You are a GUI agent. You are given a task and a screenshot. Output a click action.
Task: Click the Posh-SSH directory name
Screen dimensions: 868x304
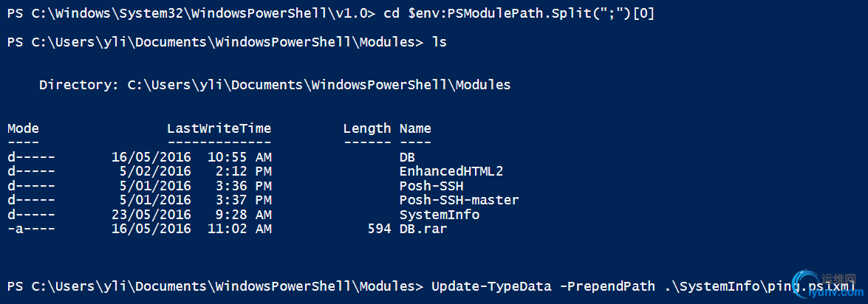pos(431,186)
